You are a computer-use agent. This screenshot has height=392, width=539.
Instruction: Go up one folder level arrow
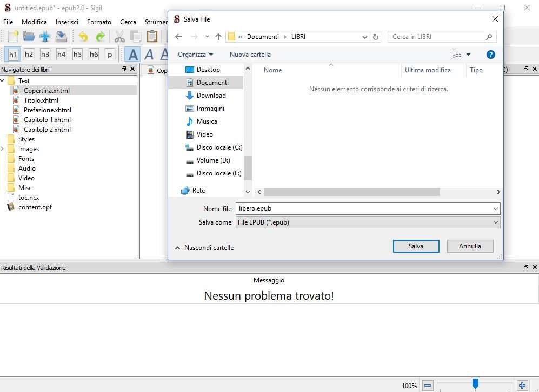click(x=218, y=37)
